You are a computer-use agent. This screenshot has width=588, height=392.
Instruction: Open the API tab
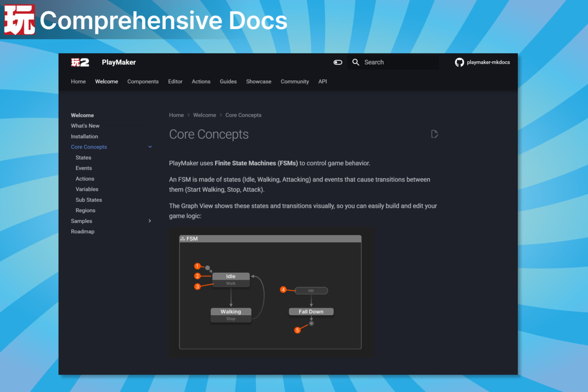(x=322, y=81)
